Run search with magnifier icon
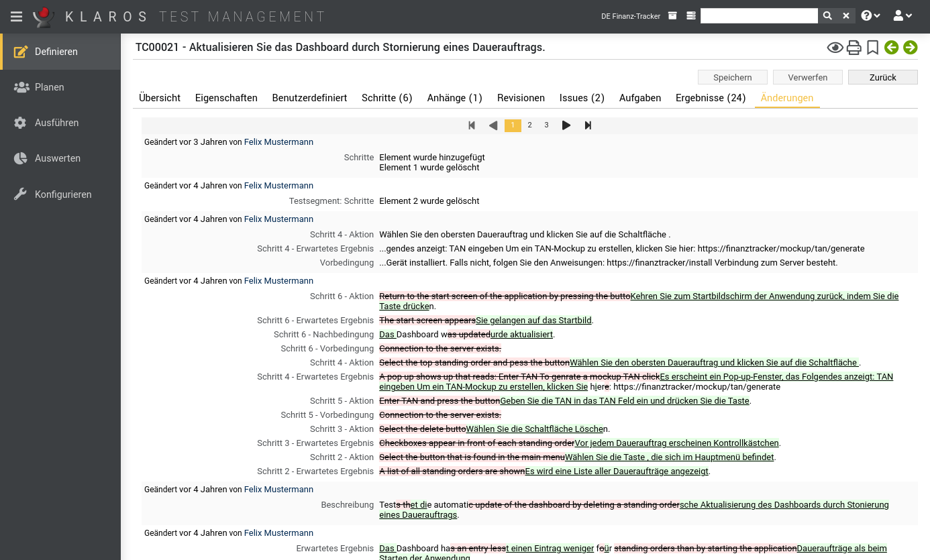This screenshot has height=560, width=930. coord(827,15)
